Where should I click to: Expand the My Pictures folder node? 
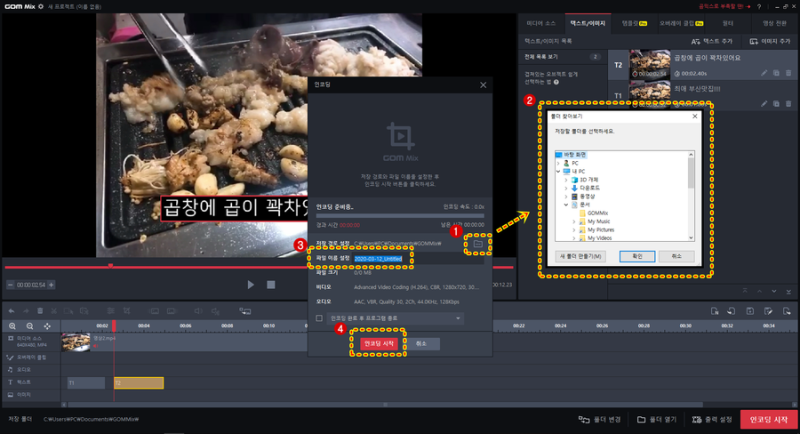point(573,229)
